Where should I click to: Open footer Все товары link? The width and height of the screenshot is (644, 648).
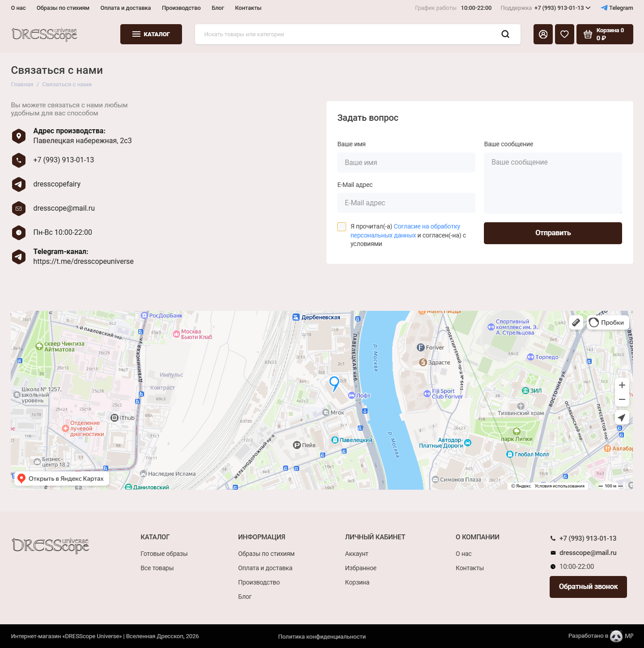(x=157, y=568)
